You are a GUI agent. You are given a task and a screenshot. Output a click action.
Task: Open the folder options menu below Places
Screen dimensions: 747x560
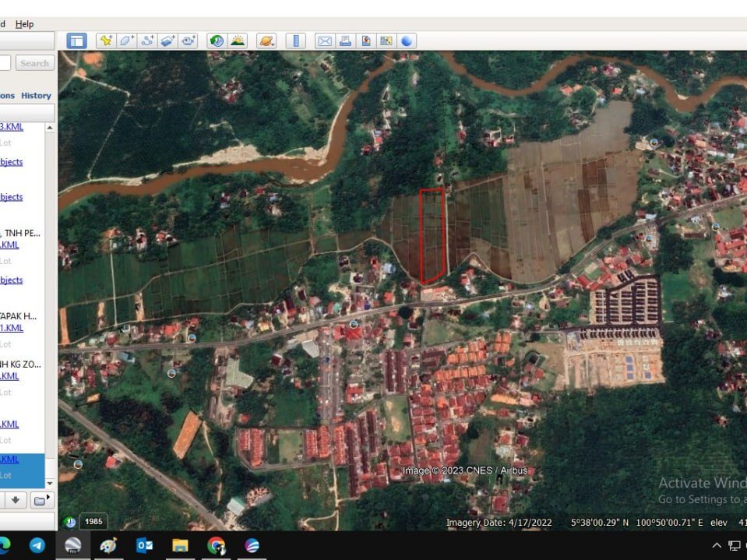point(42,500)
